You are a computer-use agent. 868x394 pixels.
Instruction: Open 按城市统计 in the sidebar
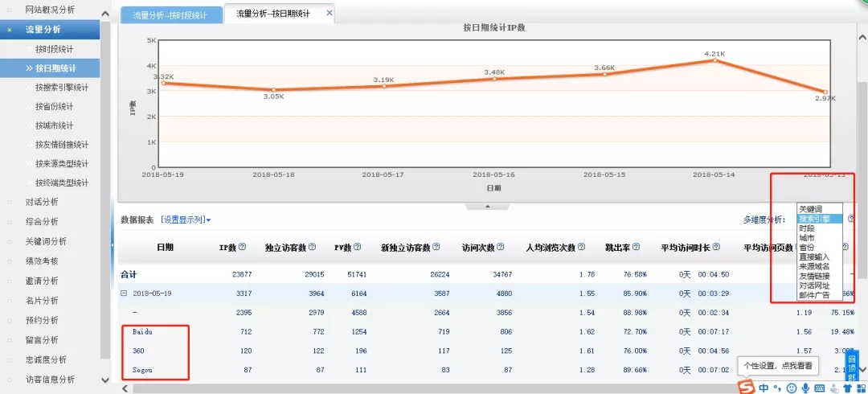[55, 125]
